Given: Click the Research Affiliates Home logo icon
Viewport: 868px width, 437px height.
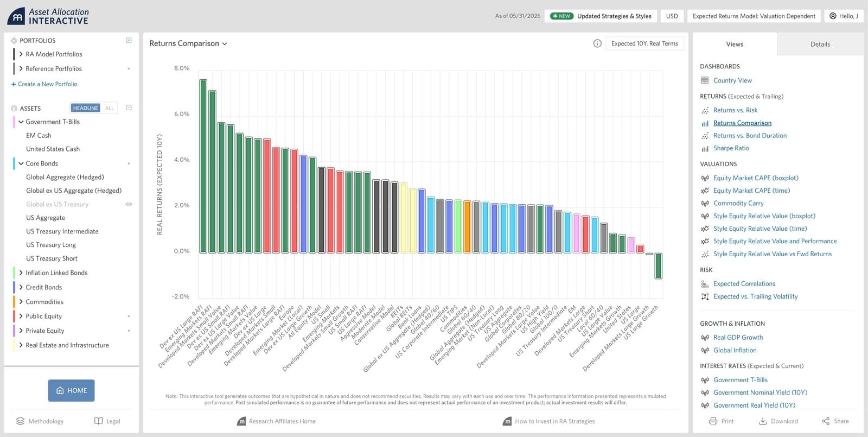Looking at the screenshot, I should (x=241, y=421).
